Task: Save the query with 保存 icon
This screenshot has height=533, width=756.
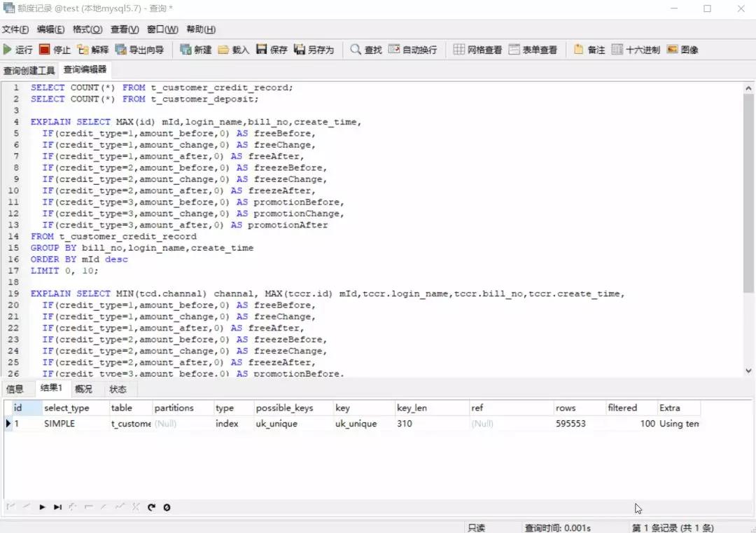Action: coord(272,50)
